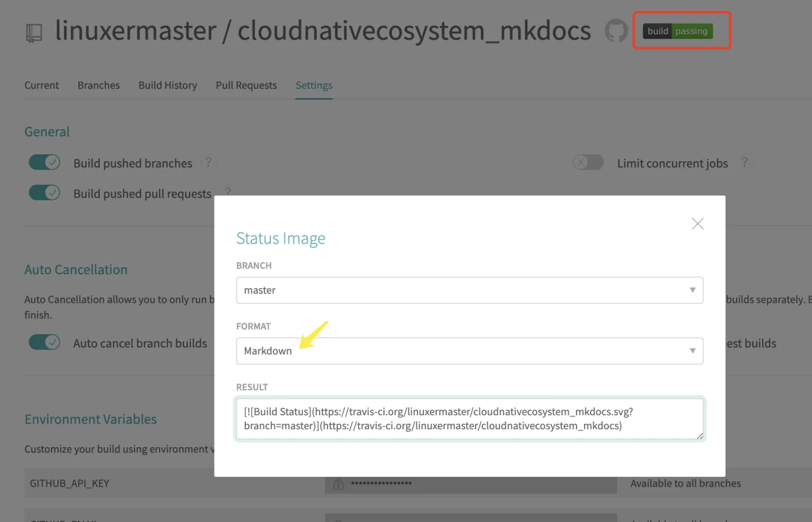Click the repository book icon beside linuxermaster
This screenshot has height=522, width=812.
point(34,33)
